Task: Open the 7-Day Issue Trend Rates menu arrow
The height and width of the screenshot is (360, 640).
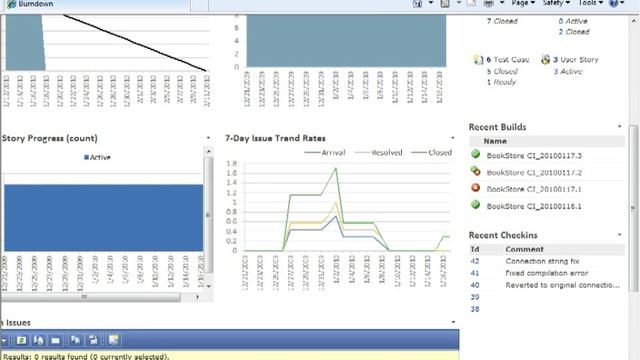Action: 453,138
